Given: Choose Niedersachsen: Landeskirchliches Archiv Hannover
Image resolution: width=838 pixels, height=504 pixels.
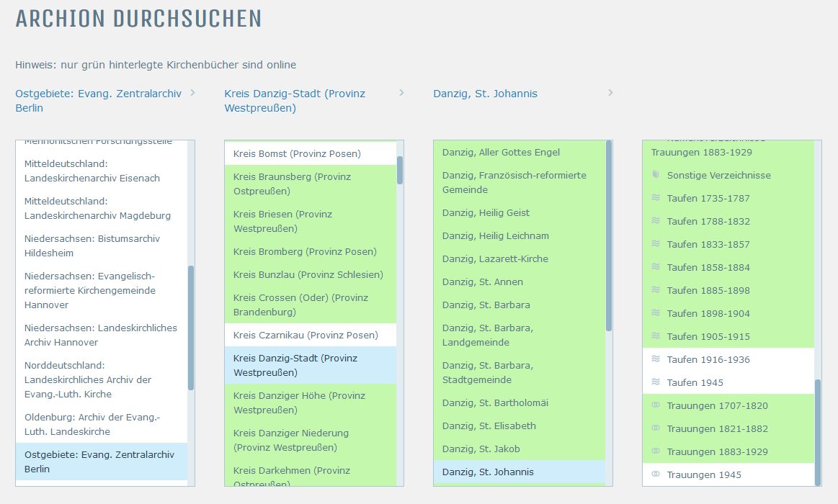Looking at the screenshot, I should (x=101, y=335).
